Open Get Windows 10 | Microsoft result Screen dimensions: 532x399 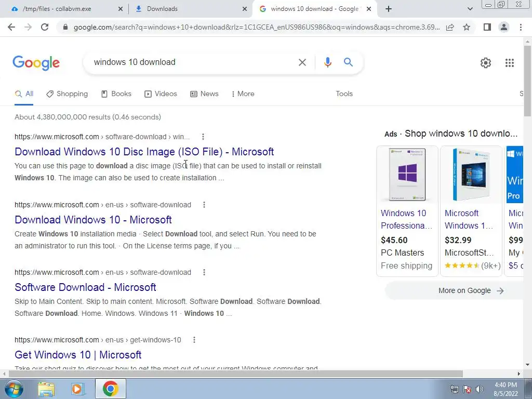pyautogui.click(x=78, y=355)
